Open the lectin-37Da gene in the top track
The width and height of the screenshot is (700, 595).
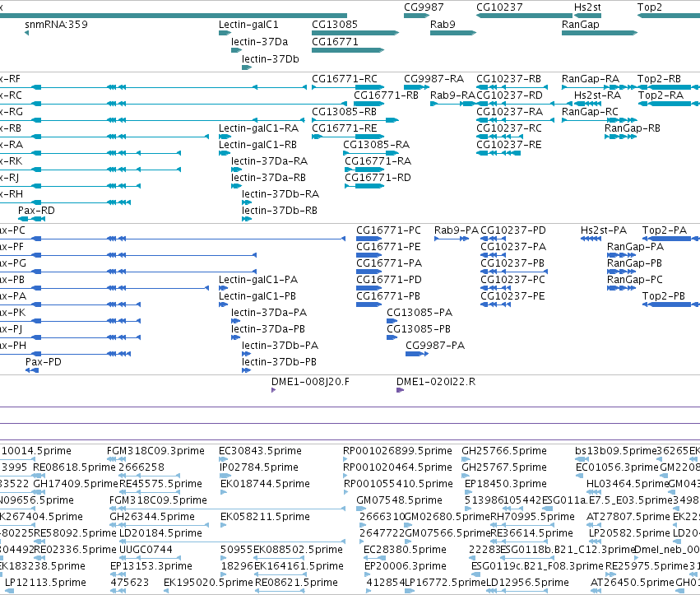coord(236,50)
